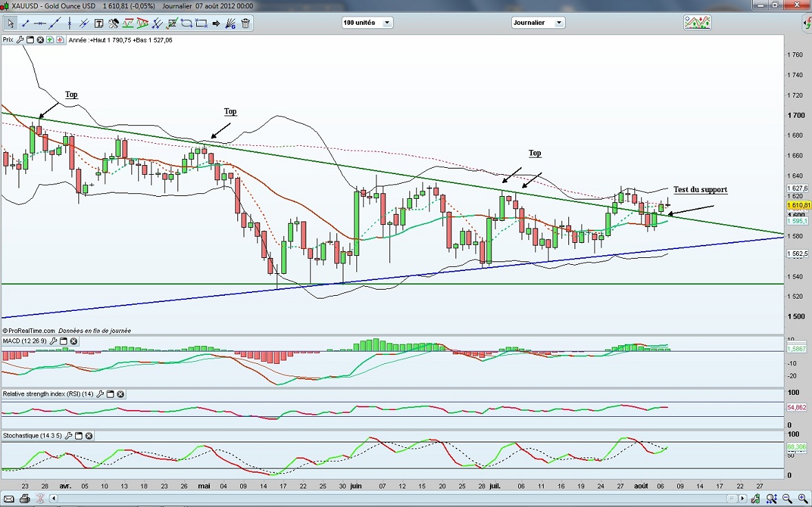Viewport: 812px width, 507px height.
Task: Select the arrow cursor tool
Action: click(11, 23)
